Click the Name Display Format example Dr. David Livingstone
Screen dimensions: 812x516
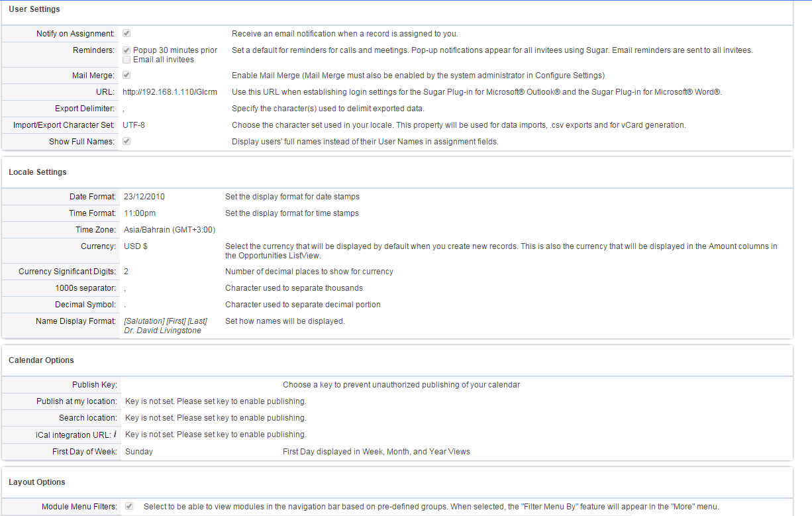pos(163,330)
